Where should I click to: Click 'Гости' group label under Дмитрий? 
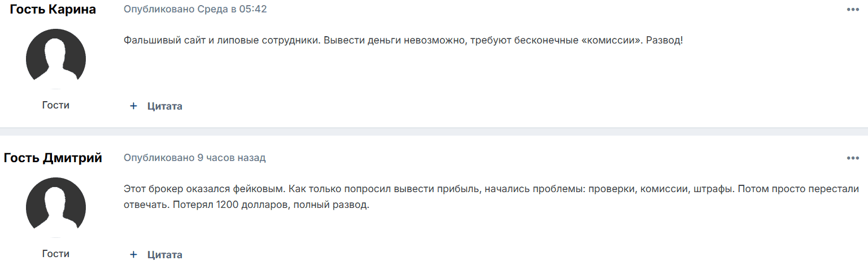click(56, 254)
